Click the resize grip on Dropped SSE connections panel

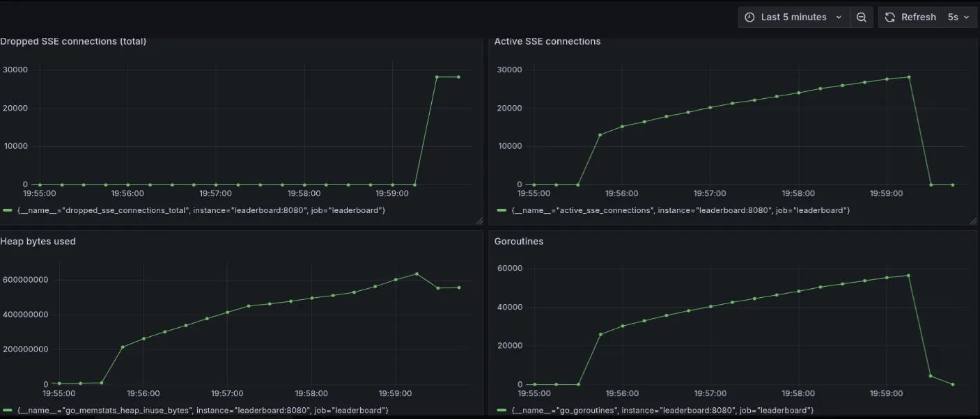tap(479, 221)
